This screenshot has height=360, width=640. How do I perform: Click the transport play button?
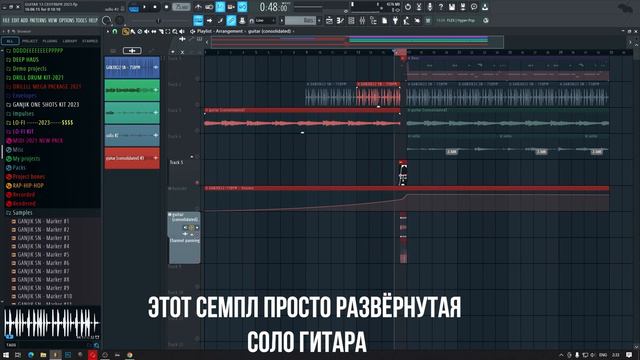click(145, 7)
